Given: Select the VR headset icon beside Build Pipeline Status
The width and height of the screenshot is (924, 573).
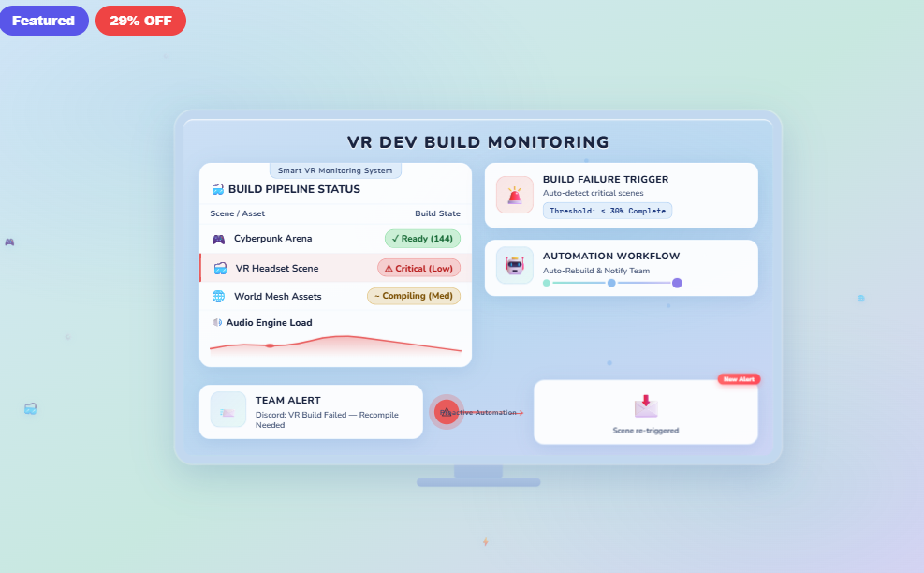Looking at the screenshot, I should [216, 188].
